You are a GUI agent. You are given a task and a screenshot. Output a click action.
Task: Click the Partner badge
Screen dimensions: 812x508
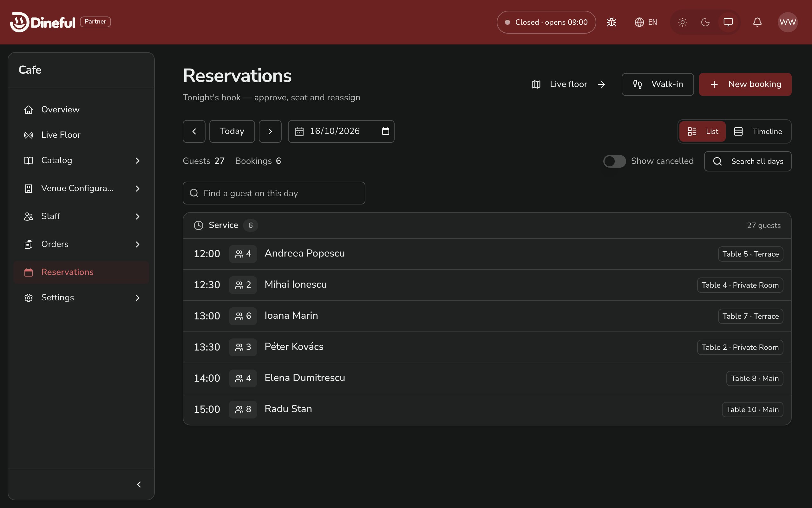[95, 22]
